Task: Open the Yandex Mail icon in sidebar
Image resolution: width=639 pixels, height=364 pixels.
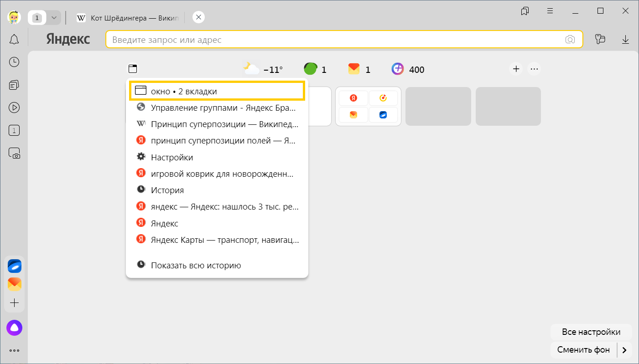Action: 15,285
